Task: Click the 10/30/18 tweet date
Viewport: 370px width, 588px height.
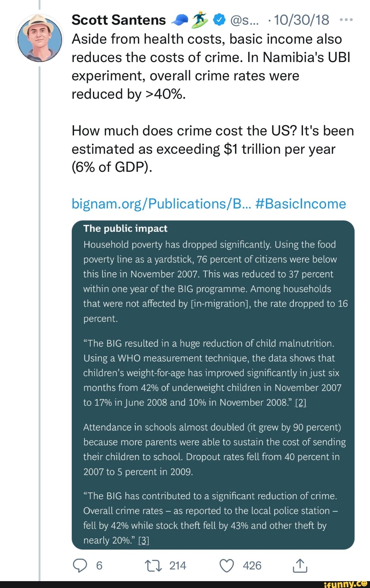Action: [x=302, y=20]
